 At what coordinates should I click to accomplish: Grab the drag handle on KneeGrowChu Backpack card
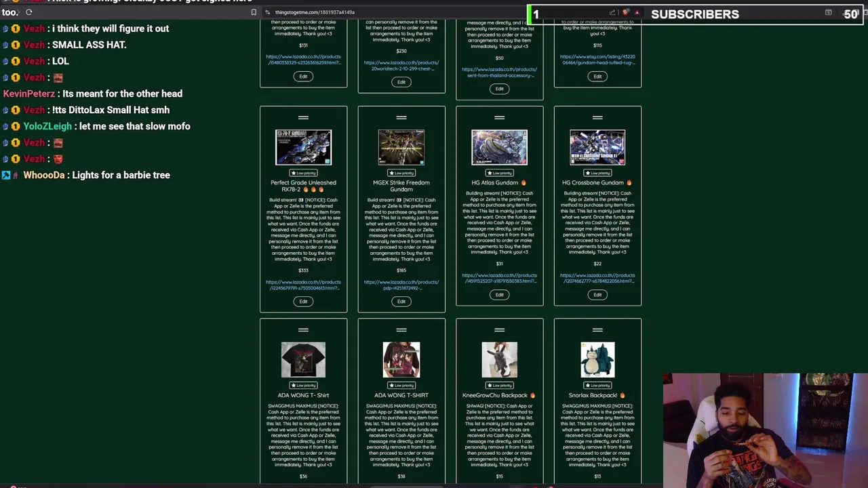[499, 330]
